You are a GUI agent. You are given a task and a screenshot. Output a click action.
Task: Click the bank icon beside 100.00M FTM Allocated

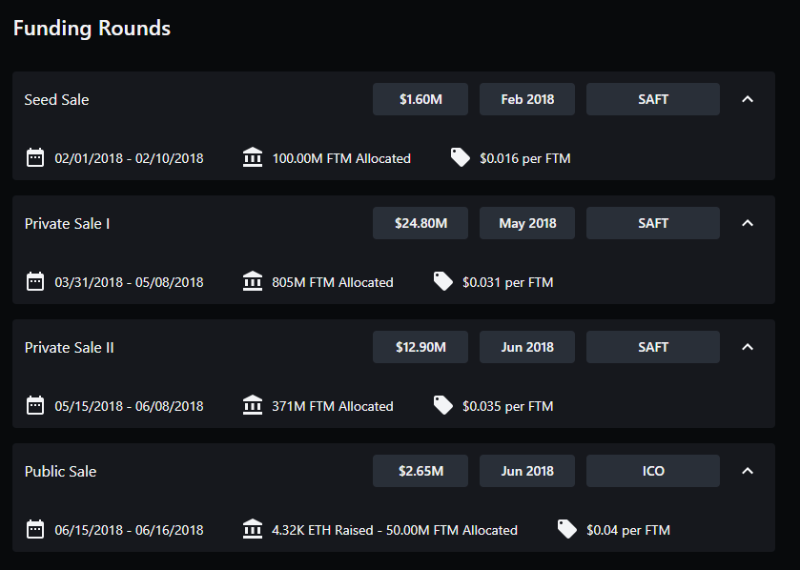tap(253, 158)
